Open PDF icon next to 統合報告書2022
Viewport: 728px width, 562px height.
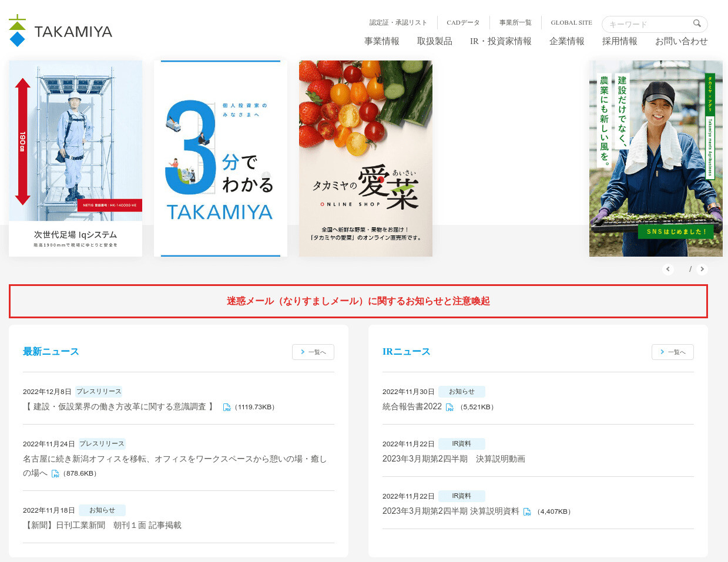(450, 407)
